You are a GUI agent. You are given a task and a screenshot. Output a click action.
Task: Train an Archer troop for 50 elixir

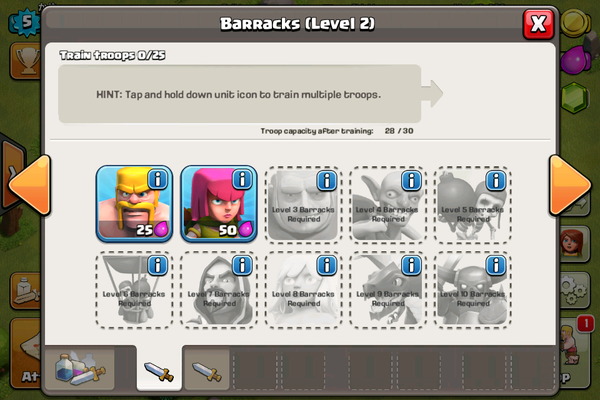coord(219,204)
